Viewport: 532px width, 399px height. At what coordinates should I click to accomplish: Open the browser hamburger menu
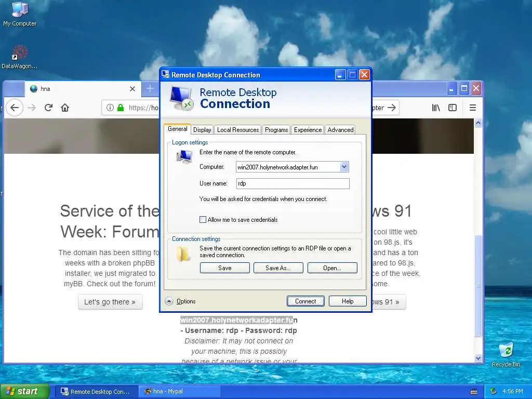click(473, 108)
